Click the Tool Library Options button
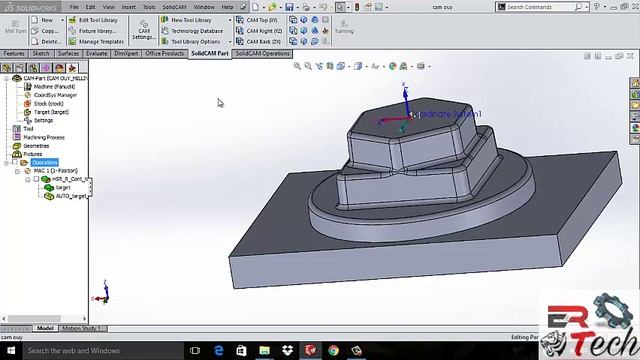 pyautogui.click(x=191, y=42)
